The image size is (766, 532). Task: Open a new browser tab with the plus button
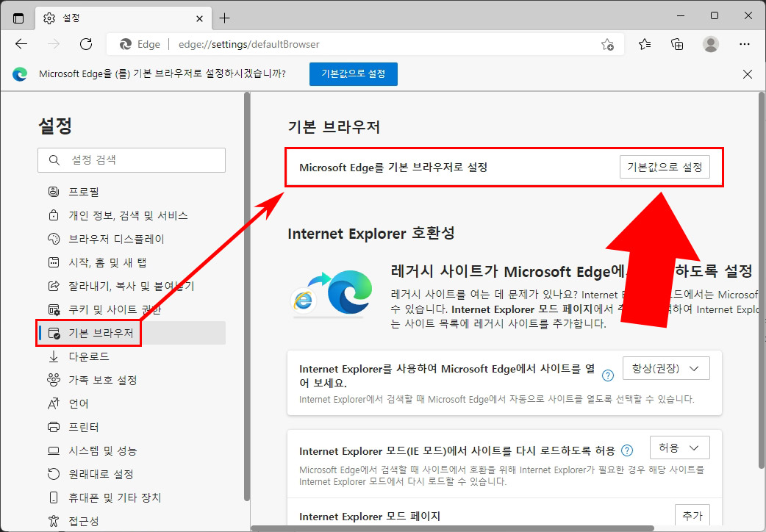coord(225,17)
